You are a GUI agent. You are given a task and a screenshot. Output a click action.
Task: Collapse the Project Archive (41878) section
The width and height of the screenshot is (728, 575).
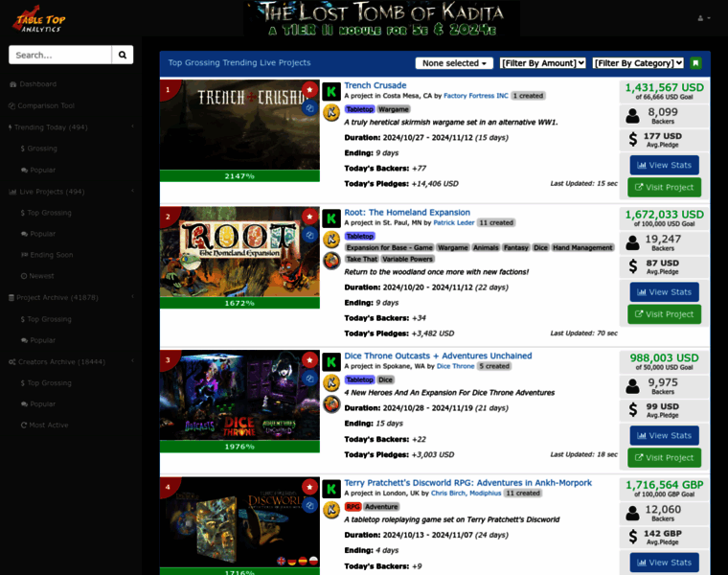[71, 297]
